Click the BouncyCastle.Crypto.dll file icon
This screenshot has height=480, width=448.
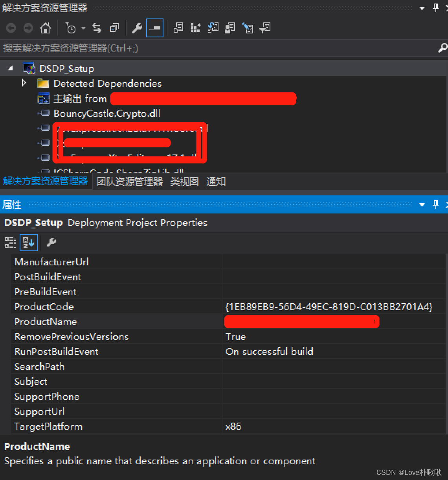point(44,113)
